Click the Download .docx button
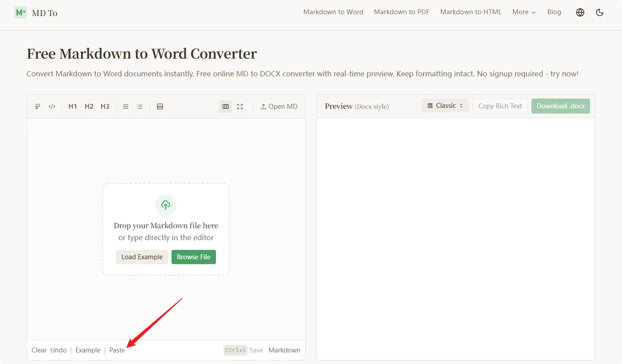 tap(560, 106)
